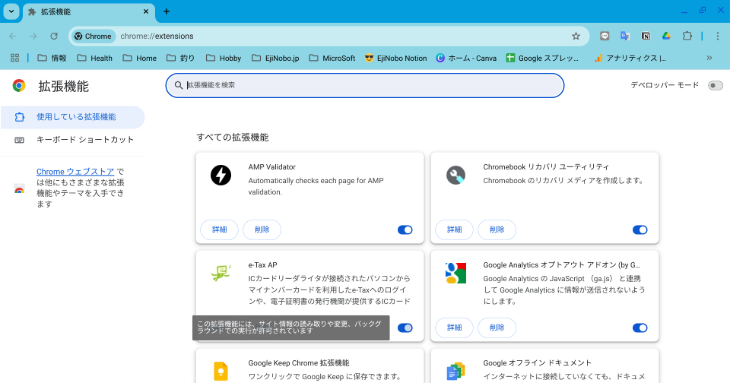Viewport: 730px width, 383px height.
Task: Click the e-Tax AP title text
Action: pyautogui.click(x=263, y=265)
